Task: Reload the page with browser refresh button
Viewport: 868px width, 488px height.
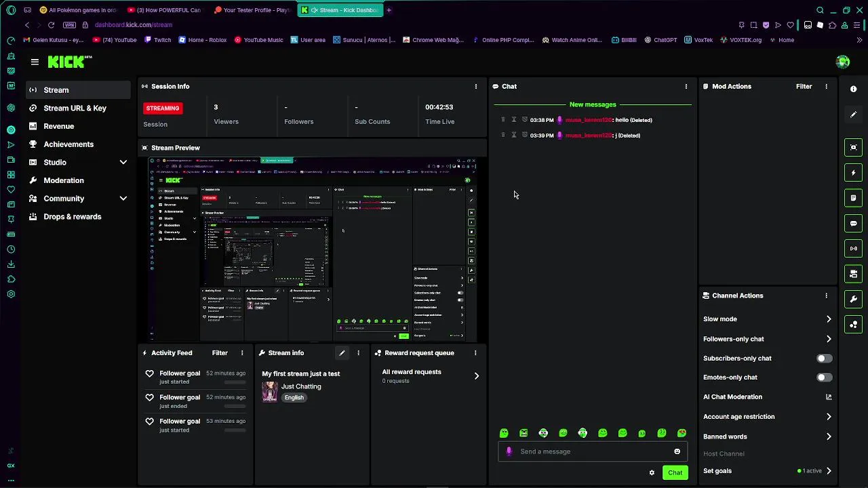Action: [51, 25]
